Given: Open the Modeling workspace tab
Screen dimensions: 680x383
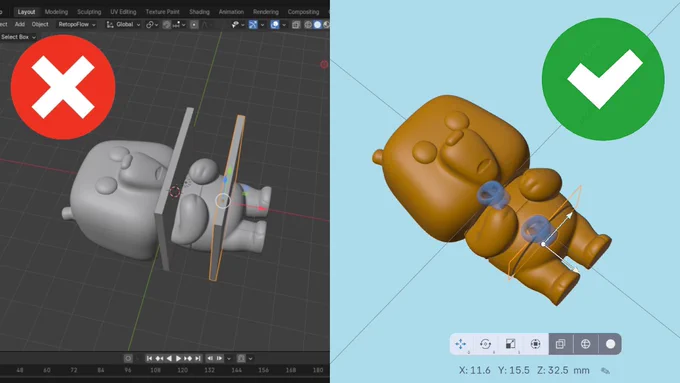Looking at the screenshot, I should [56, 12].
